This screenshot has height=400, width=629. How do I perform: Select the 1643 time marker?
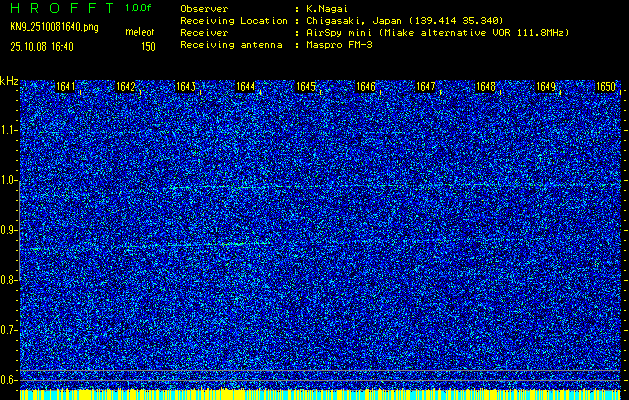(186, 87)
